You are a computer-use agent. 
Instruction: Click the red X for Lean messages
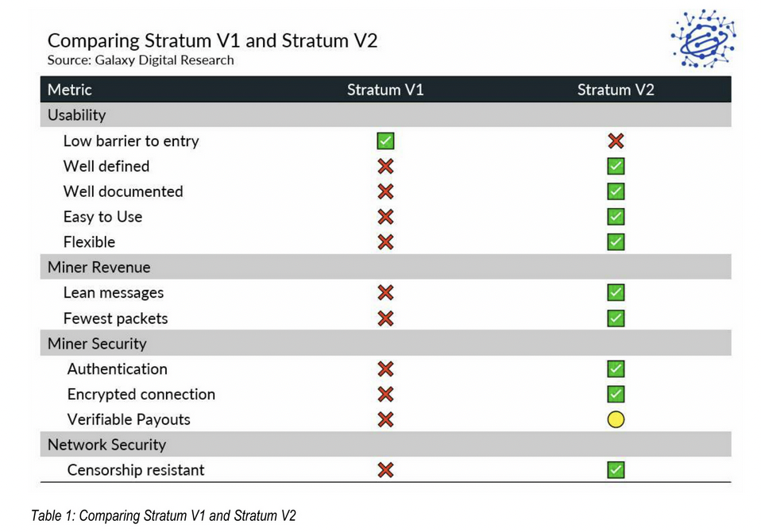pyautogui.click(x=385, y=293)
